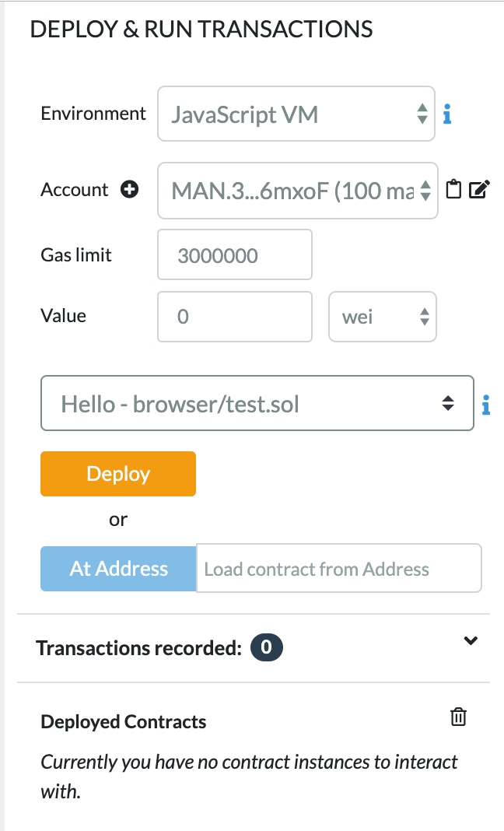Click the contract selection info icon
The image size is (504, 831).
pos(486,403)
